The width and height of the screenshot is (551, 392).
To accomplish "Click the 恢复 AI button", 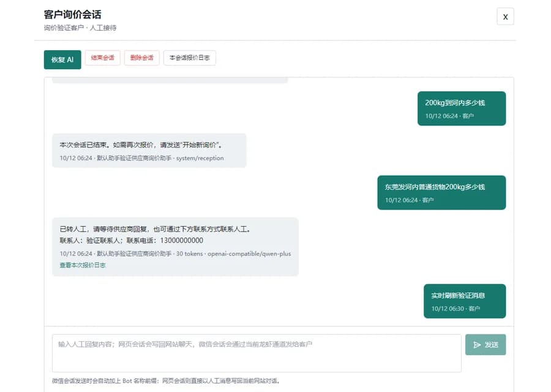I will tap(62, 59).
